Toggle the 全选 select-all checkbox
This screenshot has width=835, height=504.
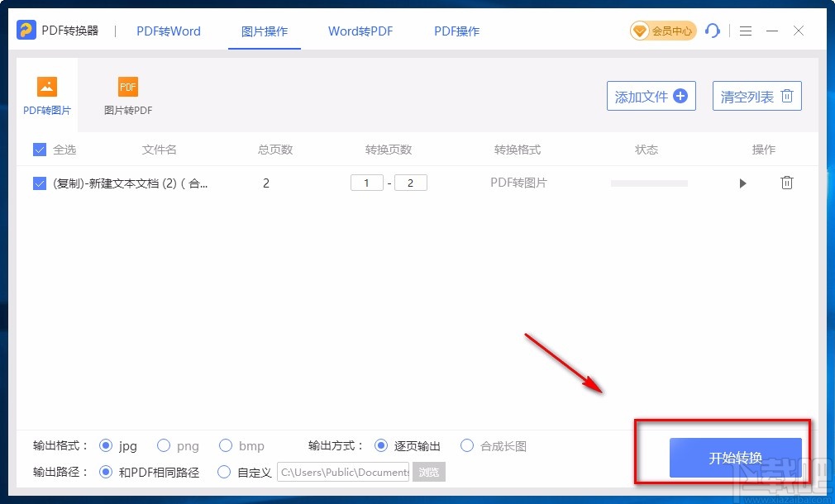point(38,150)
